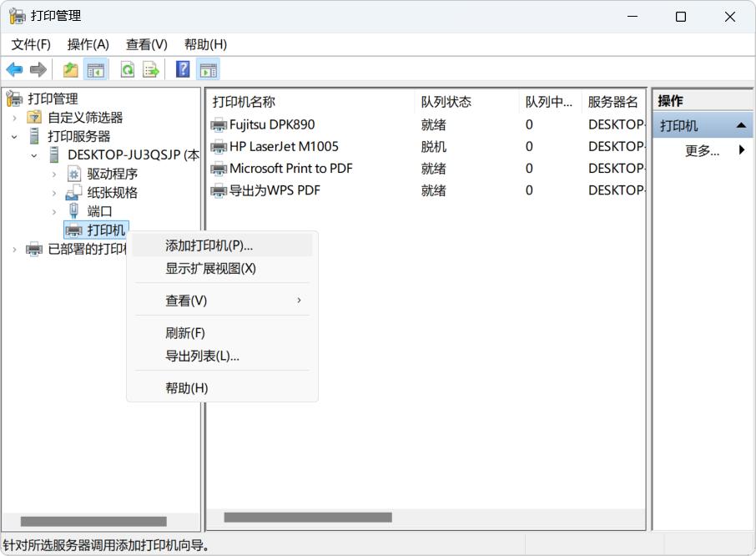The height and width of the screenshot is (556, 756).
Task: Select the HP LaserJet M1005 printer
Action: [284, 146]
